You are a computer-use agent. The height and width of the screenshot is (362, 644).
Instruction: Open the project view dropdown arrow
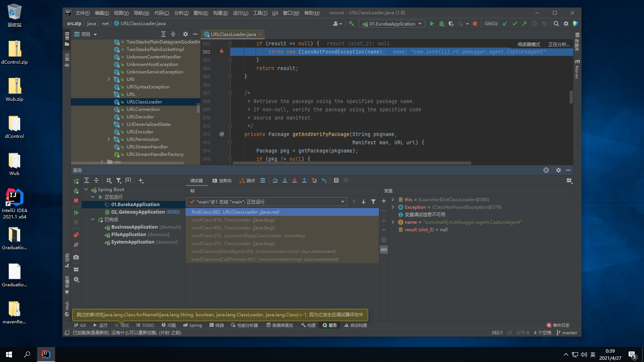(95, 34)
